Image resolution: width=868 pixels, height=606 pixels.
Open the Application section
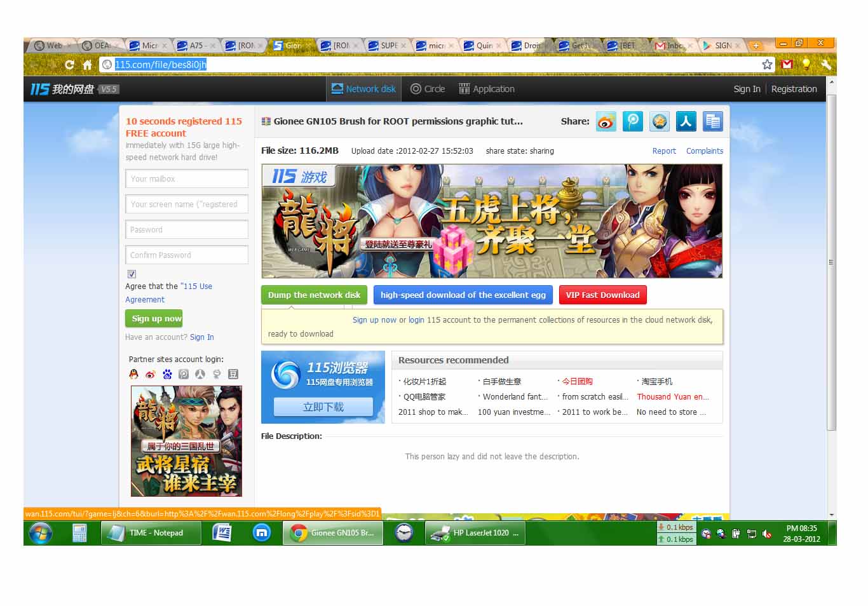click(x=487, y=89)
